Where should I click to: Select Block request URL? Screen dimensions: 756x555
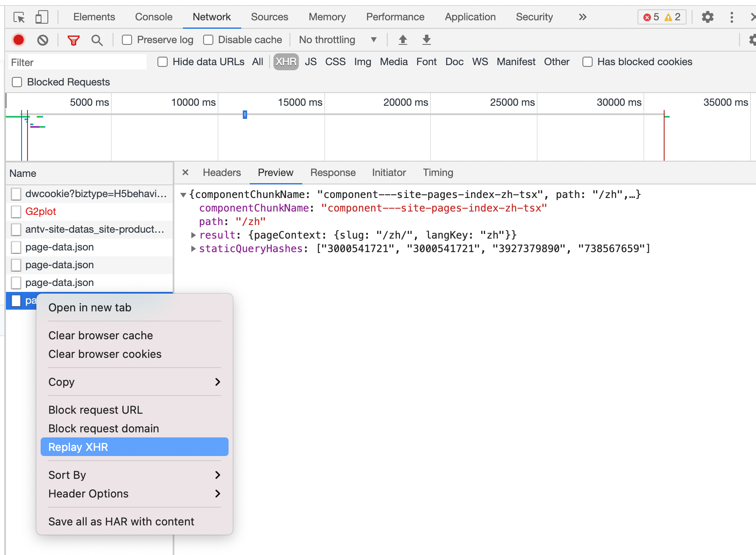[x=135, y=410]
